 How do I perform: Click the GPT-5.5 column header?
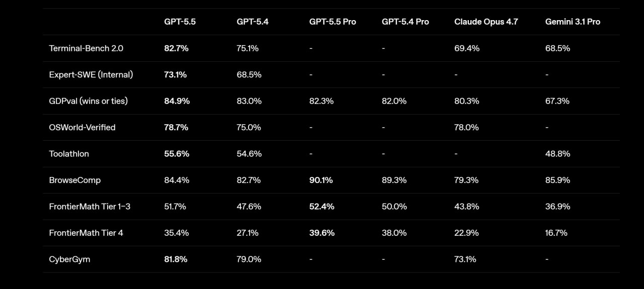179,22
